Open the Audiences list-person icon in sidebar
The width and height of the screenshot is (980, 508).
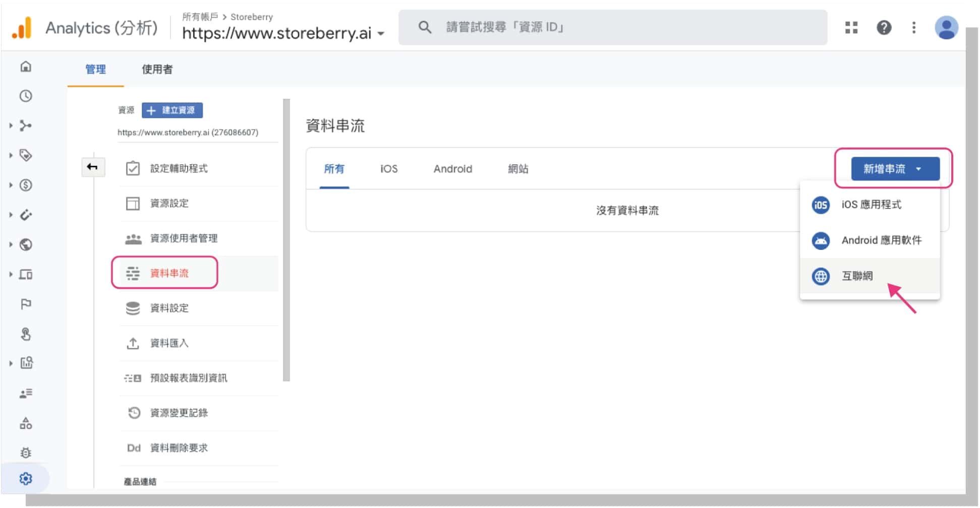(x=26, y=393)
